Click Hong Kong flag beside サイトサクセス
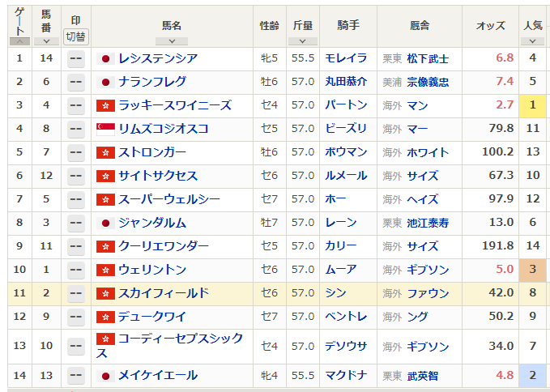This screenshot has height=392, width=550. [x=105, y=176]
